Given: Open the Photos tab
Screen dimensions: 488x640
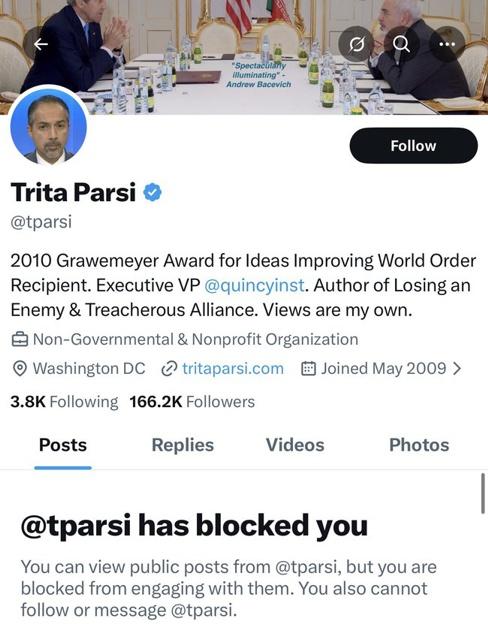Looking at the screenshot, I should [x=419, y=445].
